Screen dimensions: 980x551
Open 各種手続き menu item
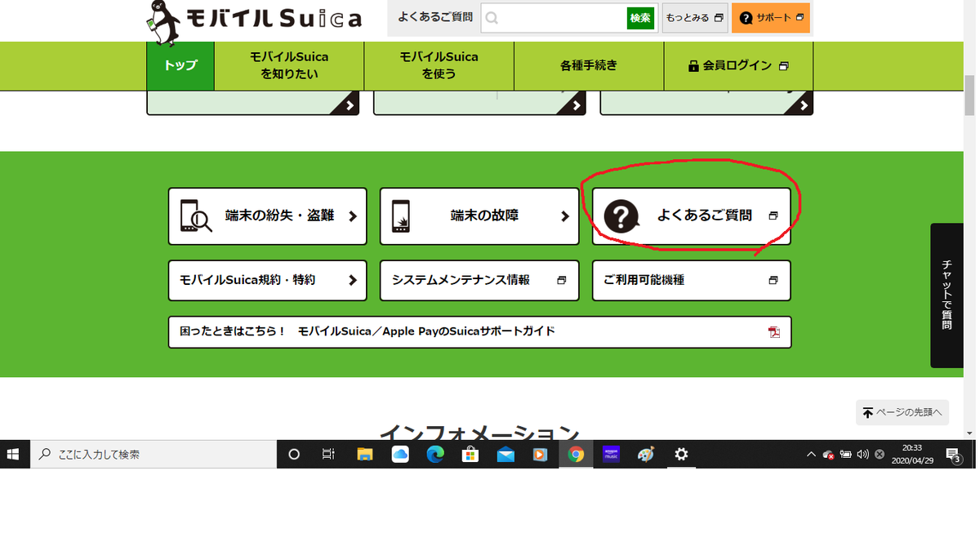coord(589,66)
